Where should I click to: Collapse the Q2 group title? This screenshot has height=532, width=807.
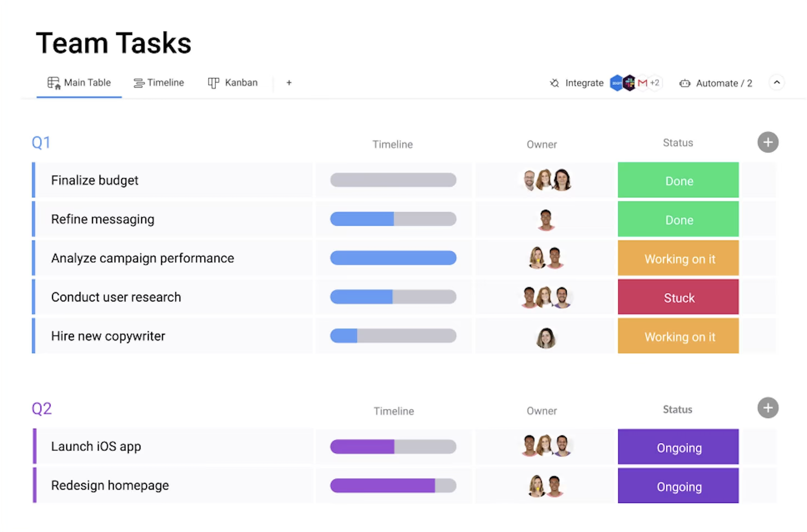[42, 409]
